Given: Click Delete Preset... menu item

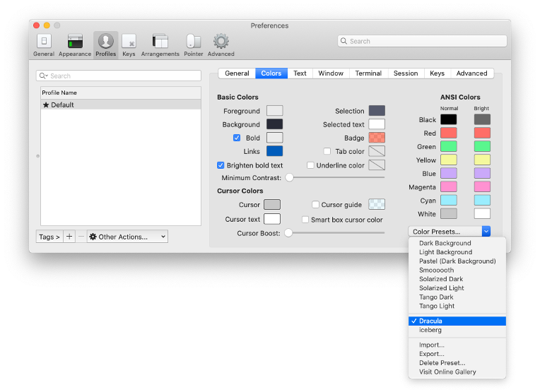Looking at the screenshot, I should (457, 363).
